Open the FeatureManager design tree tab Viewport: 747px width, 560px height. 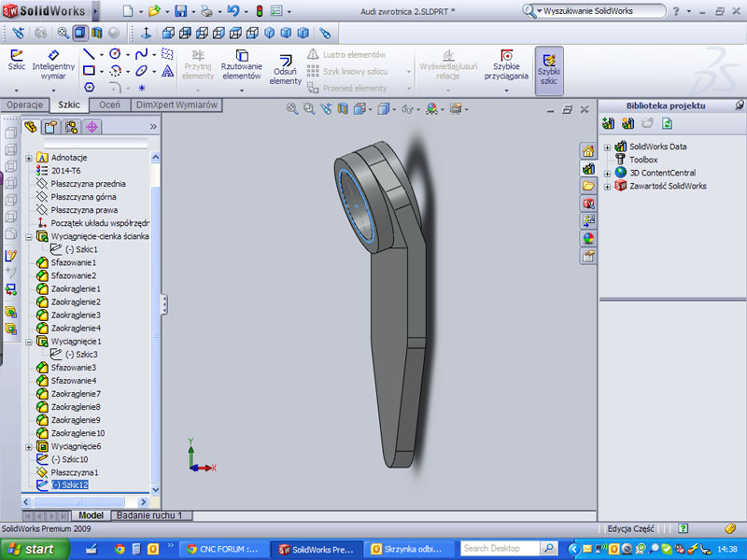(x=31, y=127)
